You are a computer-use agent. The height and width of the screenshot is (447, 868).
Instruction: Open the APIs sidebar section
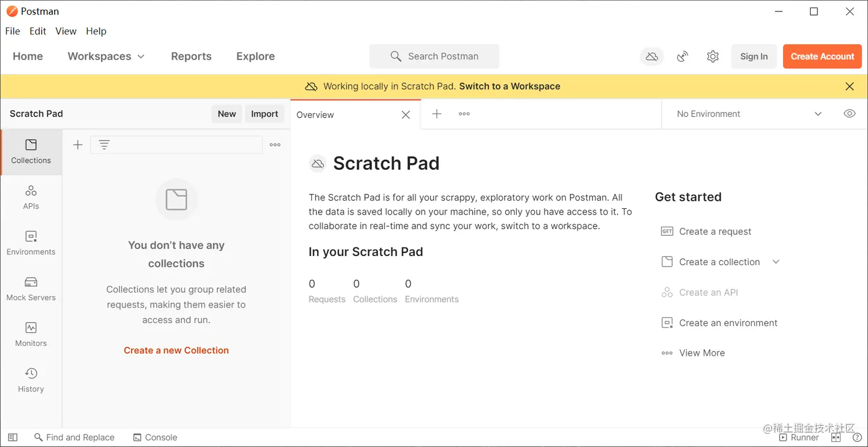(31, 197)
